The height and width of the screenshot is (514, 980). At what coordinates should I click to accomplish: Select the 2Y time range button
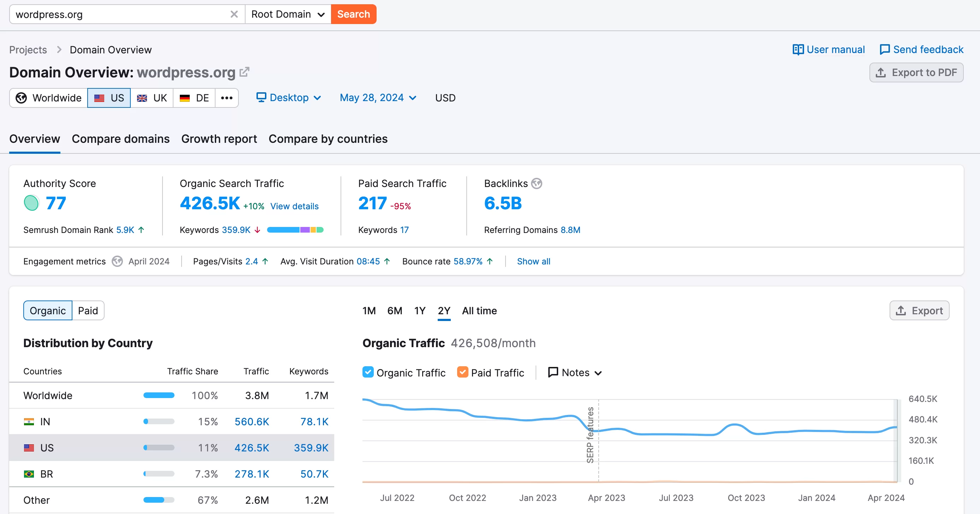(444, 310)
